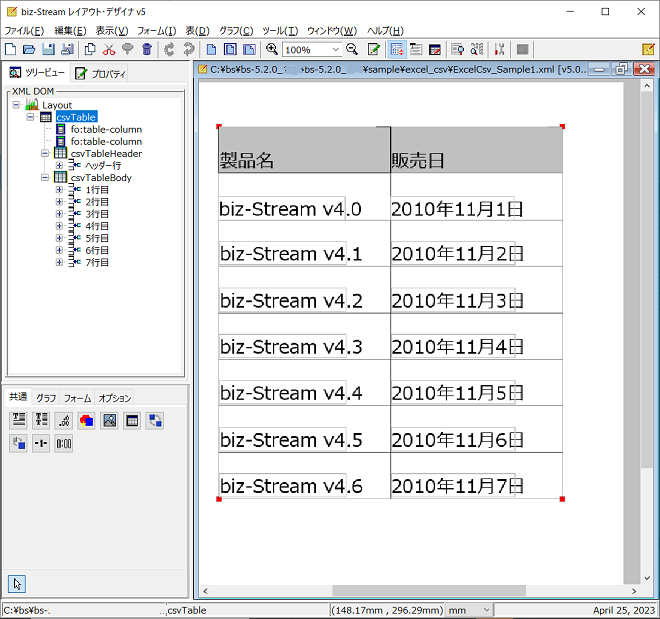The width and height of the screenshot is (660, 619).
Task: Click the Zoom Out magnifier icon
Action: (352, 50)
